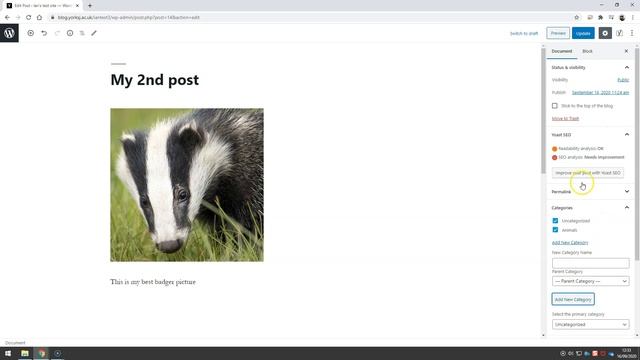Select the Edit pencil tool
Screen dimensions: 640x360
[94, 33]
